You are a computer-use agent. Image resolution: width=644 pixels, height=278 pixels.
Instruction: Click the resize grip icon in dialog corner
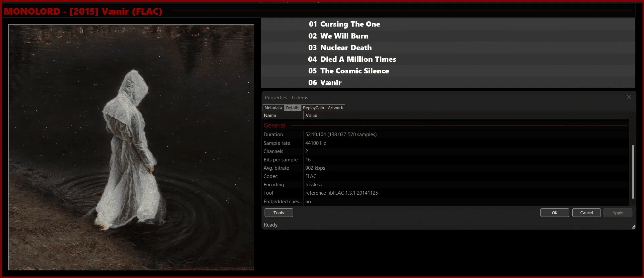[633, 227]
